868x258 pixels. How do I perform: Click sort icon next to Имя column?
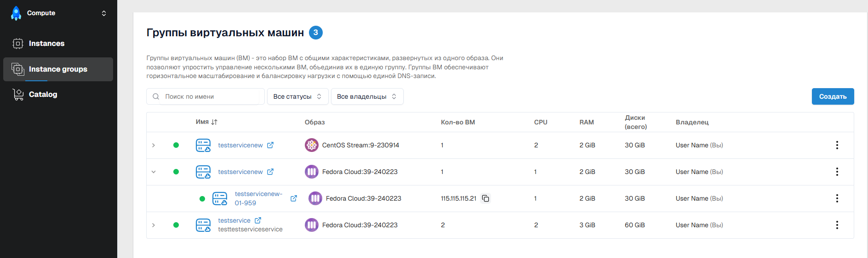click(x=214, y=122)
